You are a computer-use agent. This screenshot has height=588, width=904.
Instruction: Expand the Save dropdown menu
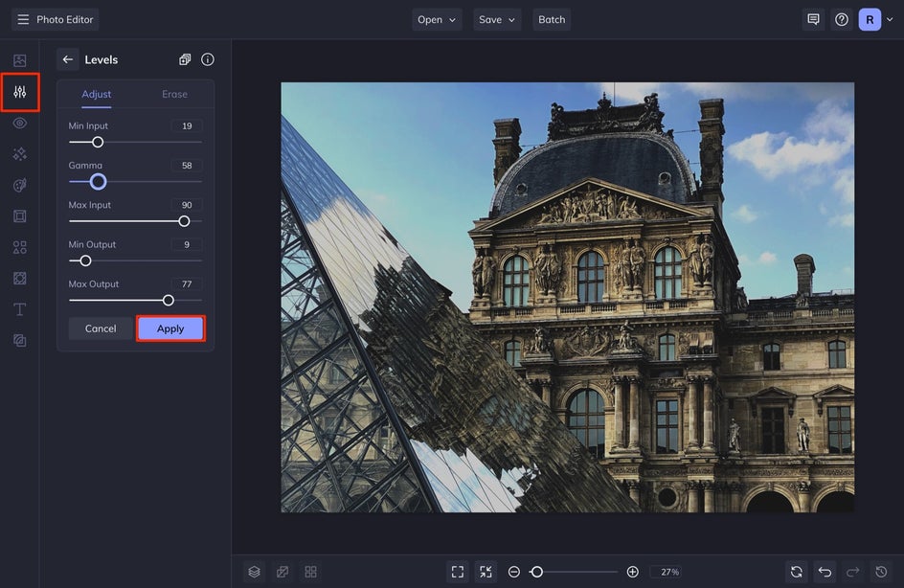(497, 19)
